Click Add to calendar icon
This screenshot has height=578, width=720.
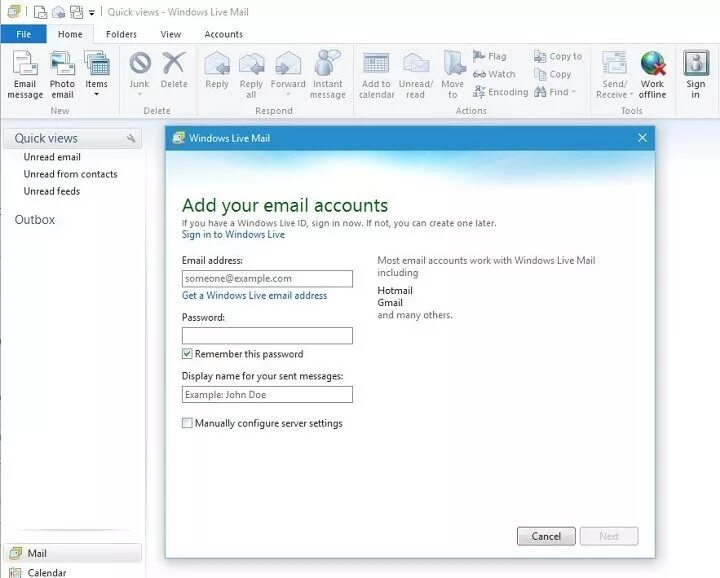point(376,63)
